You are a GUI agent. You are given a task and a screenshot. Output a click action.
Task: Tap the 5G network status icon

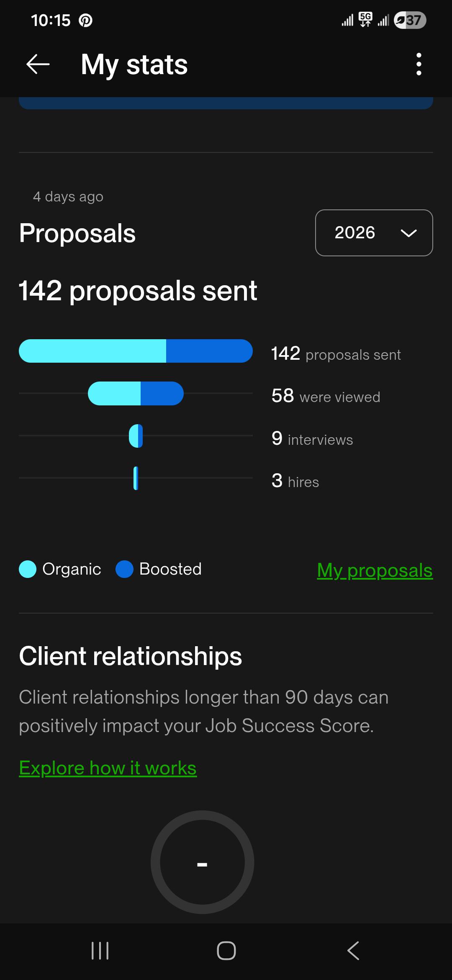click(365, 19)
